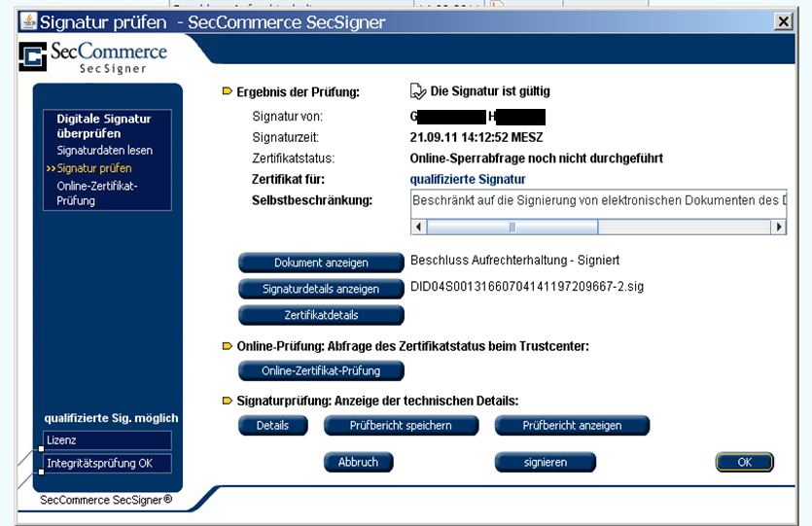Cancel with Abbruch button
The width and height of the screenshot is (812, 526).
(x=359, y=462)
